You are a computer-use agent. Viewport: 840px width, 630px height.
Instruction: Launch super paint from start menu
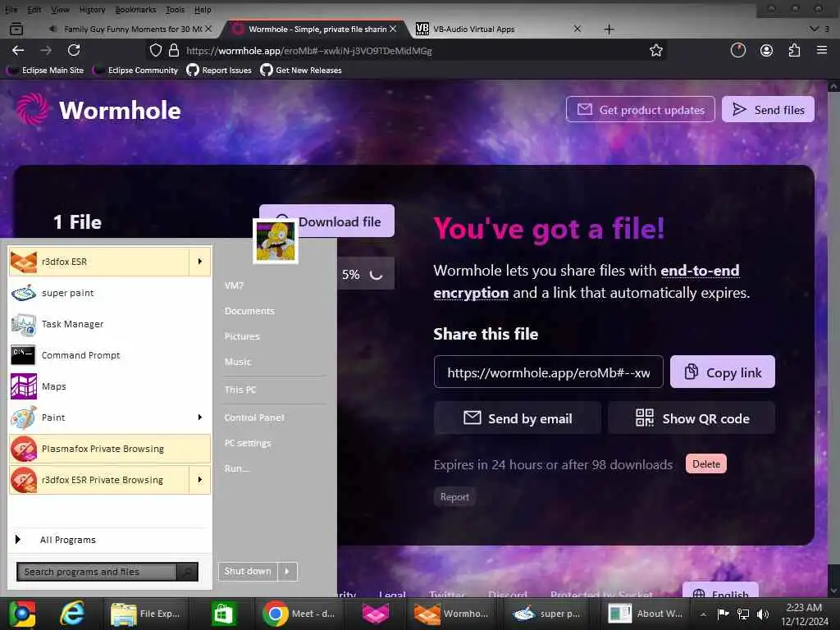click(x=110, y=293)
